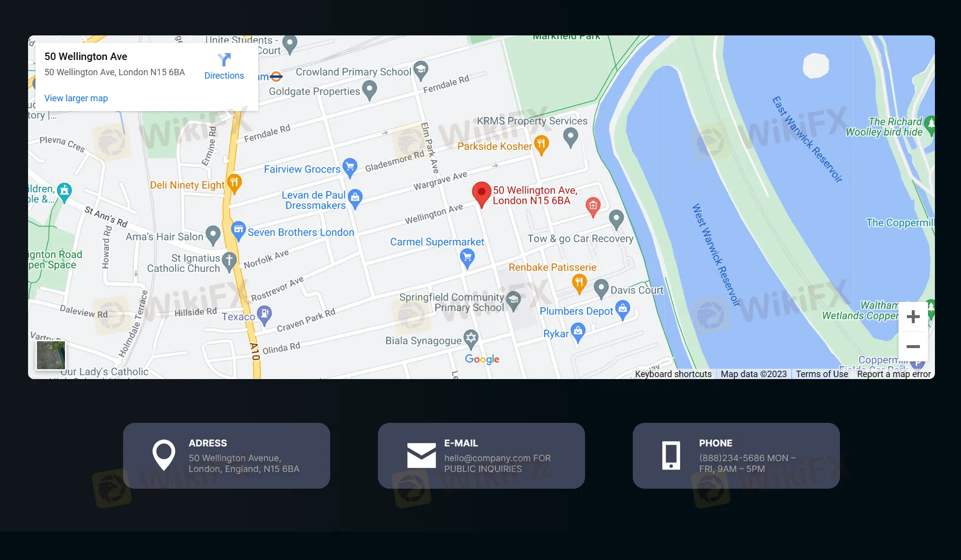This screenshot has width=961, height=560.
Task: Open Terms of Use link
Action: pos(822,374)
